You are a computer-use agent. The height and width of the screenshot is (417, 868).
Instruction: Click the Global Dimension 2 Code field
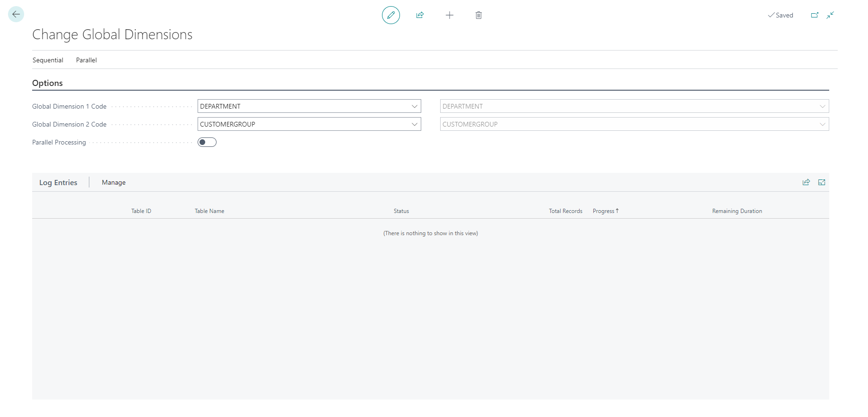point(309,124)
